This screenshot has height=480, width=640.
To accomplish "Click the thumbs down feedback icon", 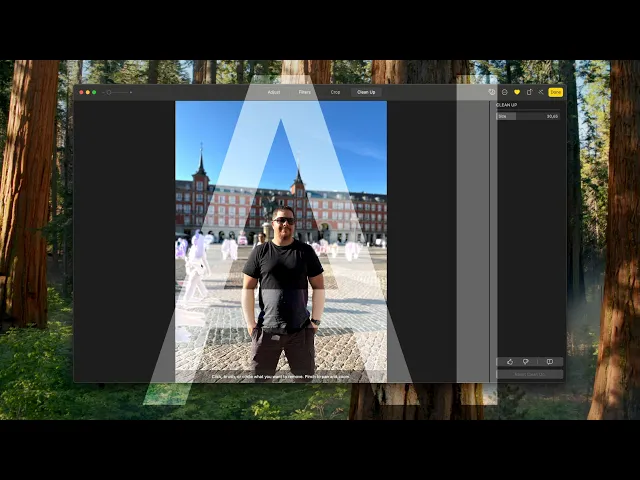I will click(526, 362).
